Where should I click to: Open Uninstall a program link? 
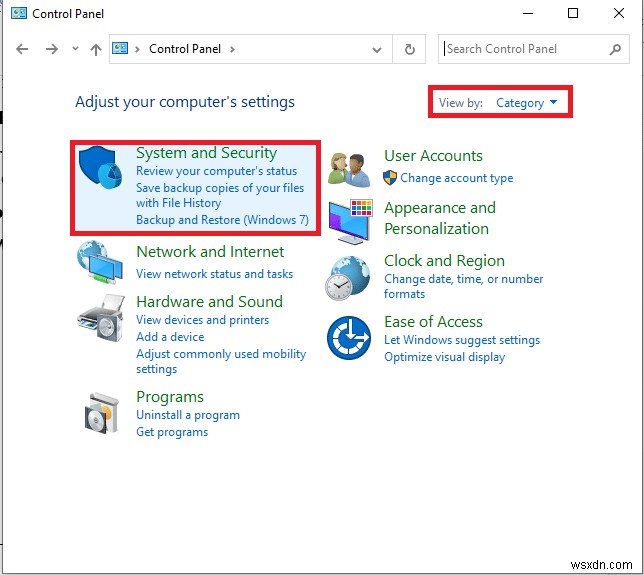pos(188,415)
